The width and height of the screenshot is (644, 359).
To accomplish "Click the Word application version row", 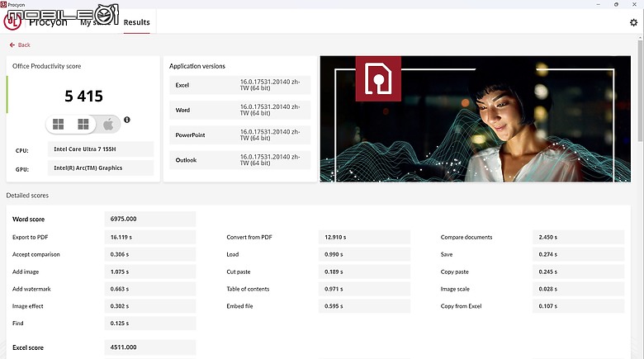I will (x=240, y=110).
